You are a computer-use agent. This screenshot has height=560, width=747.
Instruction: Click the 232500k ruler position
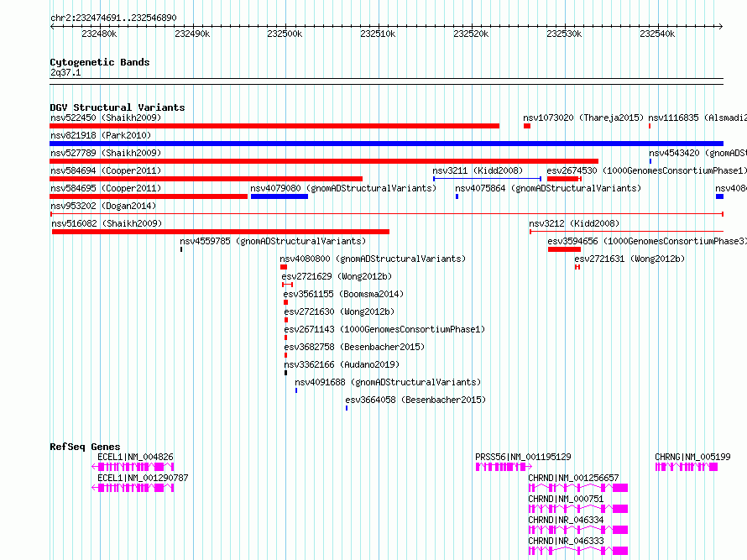(x=285, y=34)
